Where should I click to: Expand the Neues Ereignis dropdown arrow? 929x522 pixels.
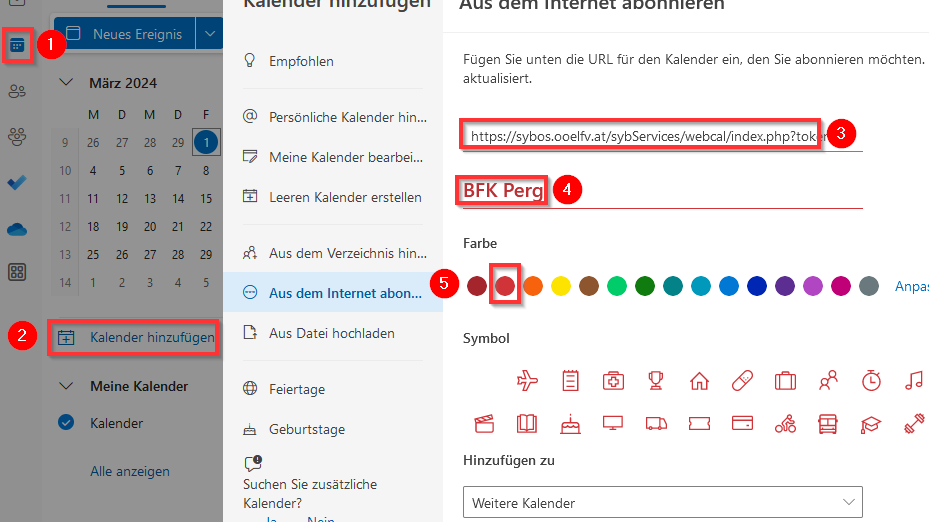coord(209,34)
